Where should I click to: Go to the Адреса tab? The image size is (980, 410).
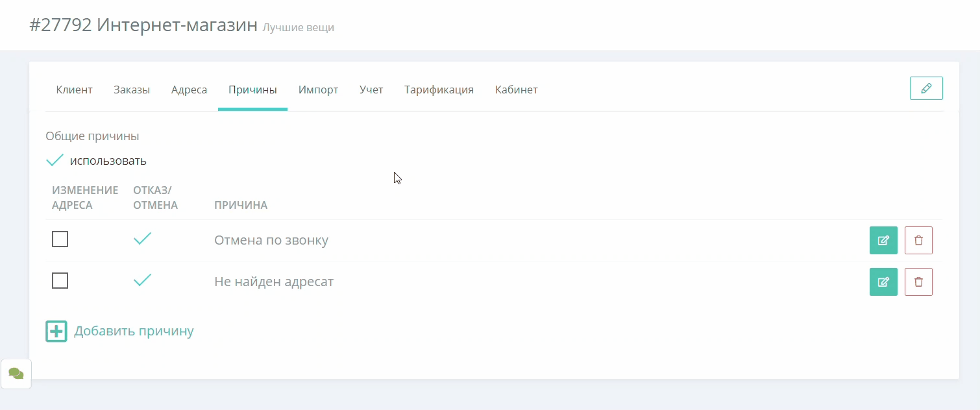click(190, 90)
